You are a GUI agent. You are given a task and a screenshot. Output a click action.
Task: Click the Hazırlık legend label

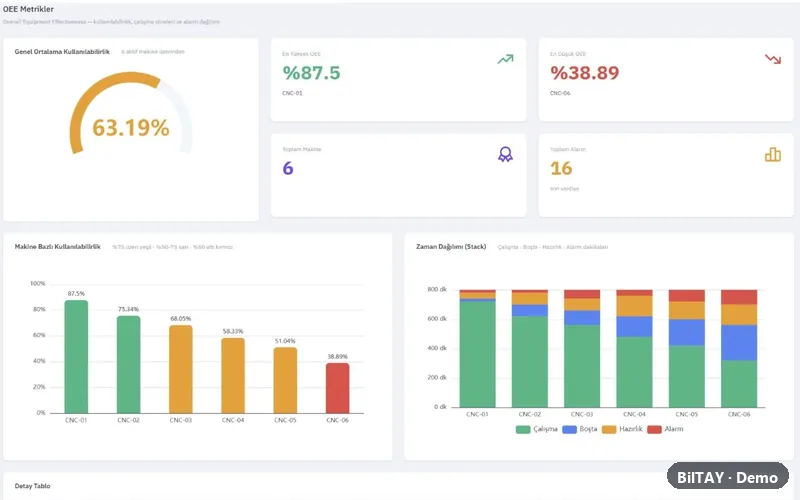pyautogui.click(x=631, y=430)
